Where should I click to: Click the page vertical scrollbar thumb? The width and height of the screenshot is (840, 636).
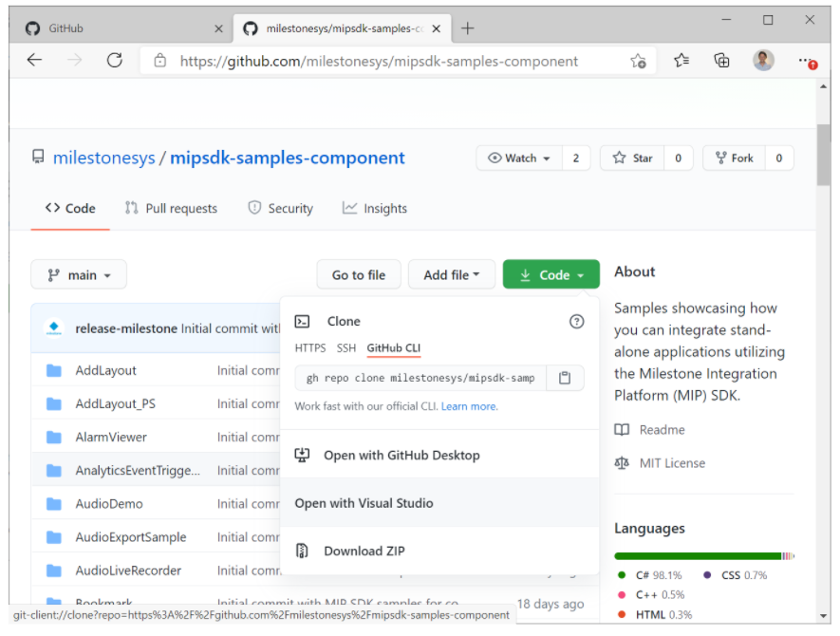(824, 155)
